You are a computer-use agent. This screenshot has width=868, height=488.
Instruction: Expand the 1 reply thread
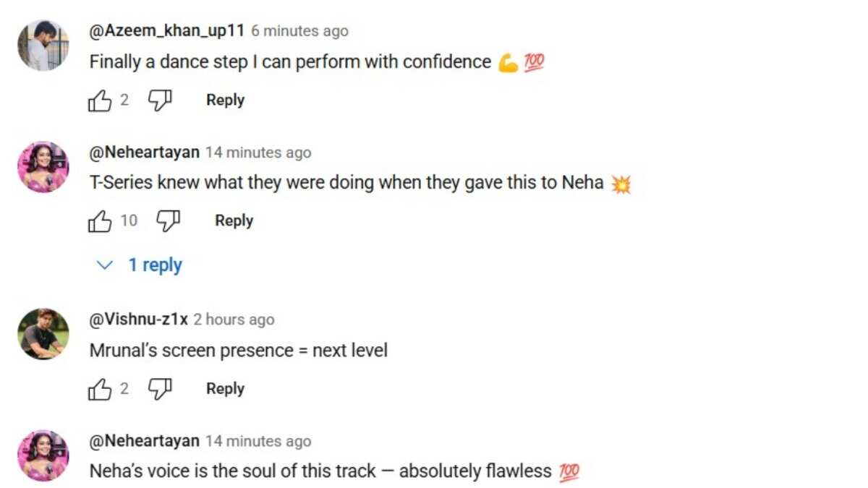click(140, 265)
